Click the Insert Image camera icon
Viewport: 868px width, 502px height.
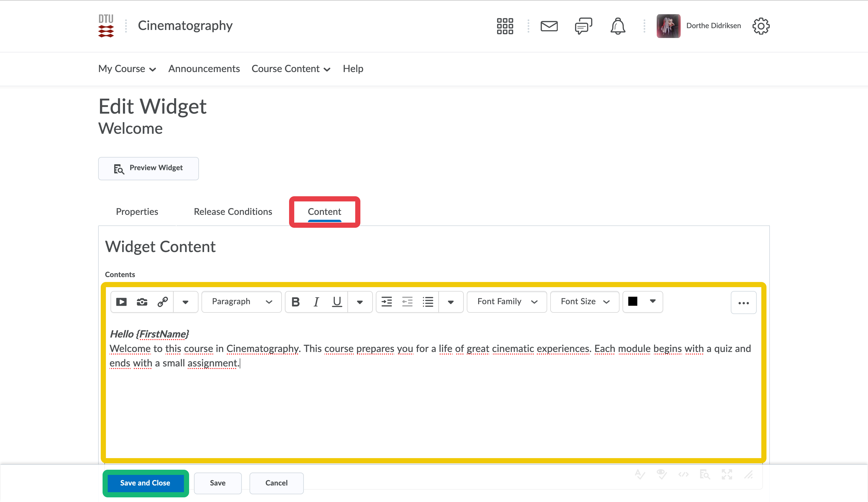(142, 302)
